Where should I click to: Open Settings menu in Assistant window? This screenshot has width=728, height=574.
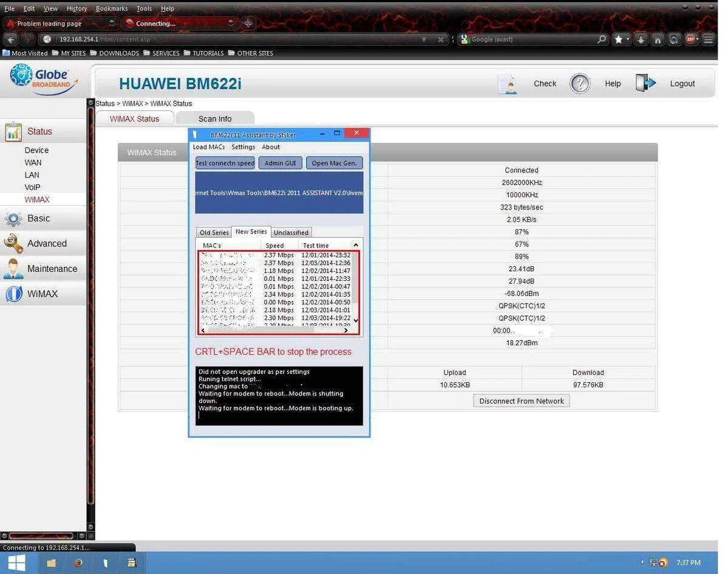243,147
